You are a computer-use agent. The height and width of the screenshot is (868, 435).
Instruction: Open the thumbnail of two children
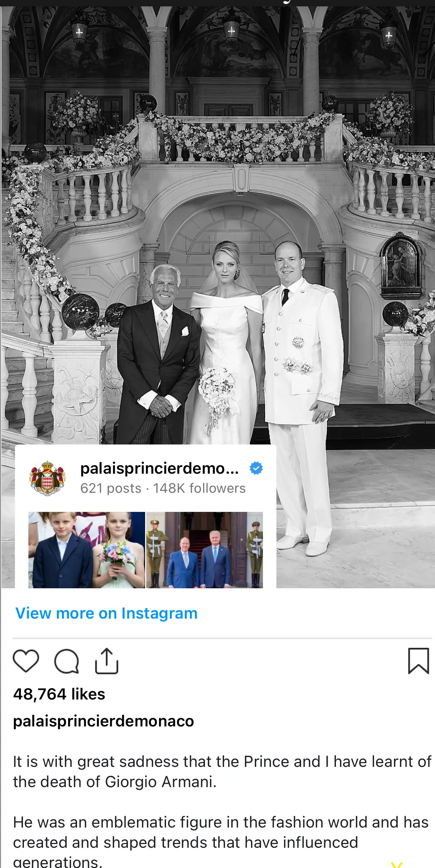[x=87, y=550]
